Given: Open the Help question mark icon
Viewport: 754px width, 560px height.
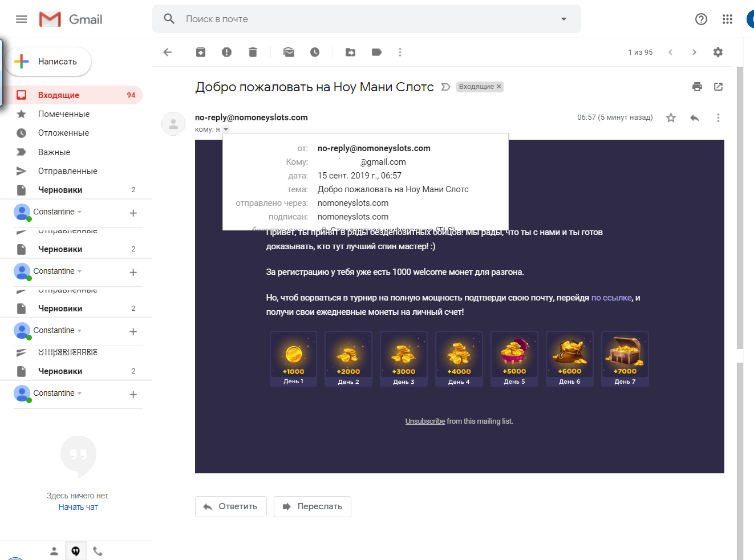Looking at the screenshot, I should click(701, 19).
